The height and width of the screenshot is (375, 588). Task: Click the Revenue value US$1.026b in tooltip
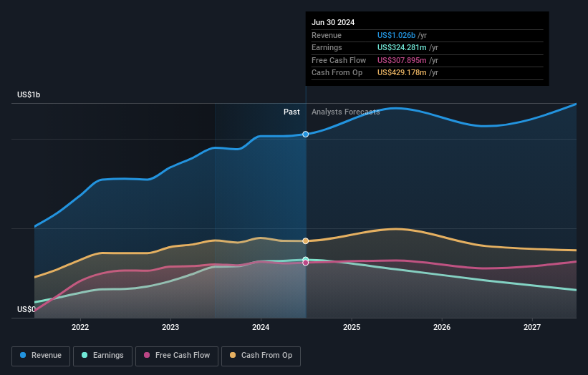[396, 35]
